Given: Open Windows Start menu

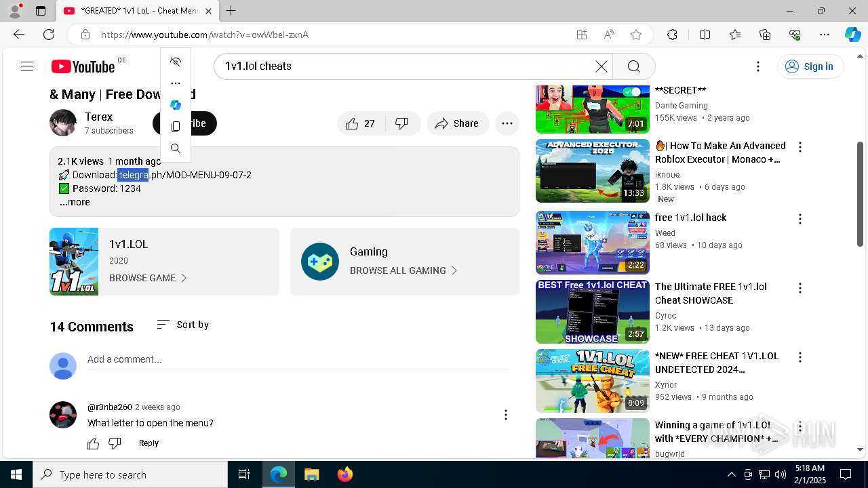Looking at the screenshot, I should point(16,474).
